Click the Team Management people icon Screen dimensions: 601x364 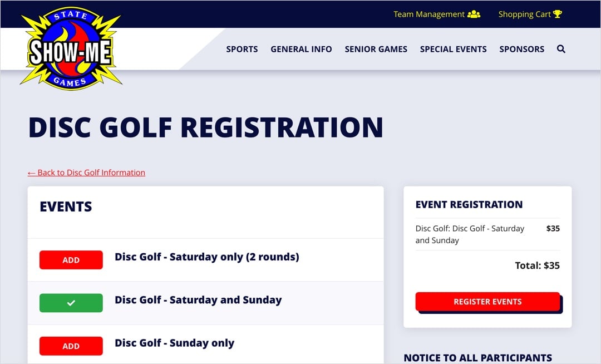pos(474,14)
